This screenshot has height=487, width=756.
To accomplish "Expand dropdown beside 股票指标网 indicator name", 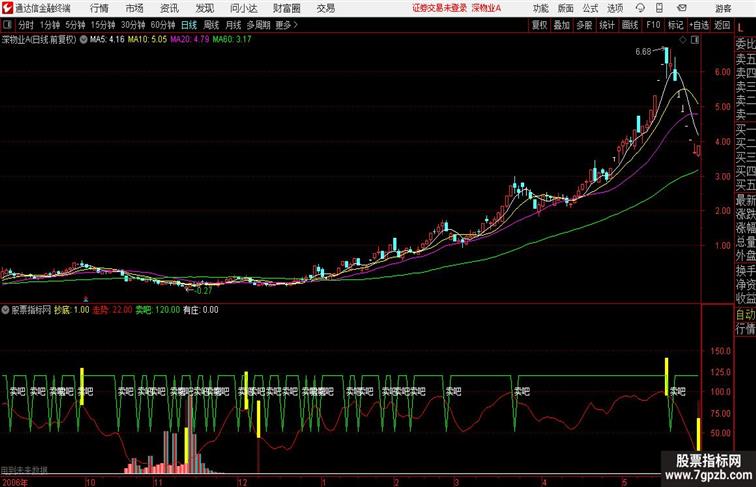I will click(5, 310).
